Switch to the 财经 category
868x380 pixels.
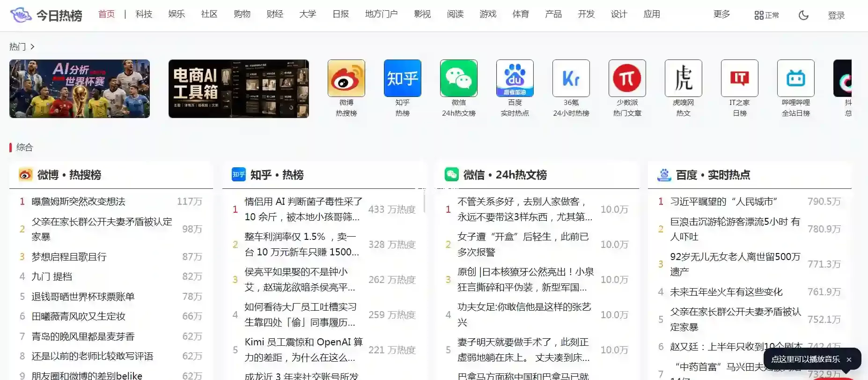coord(275,14)
